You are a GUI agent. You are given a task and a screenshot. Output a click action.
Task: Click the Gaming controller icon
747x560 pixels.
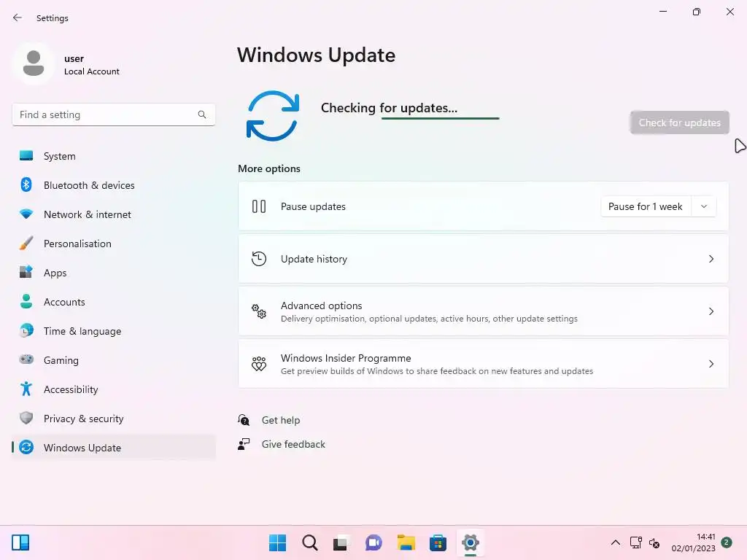(x=26, y=359)
